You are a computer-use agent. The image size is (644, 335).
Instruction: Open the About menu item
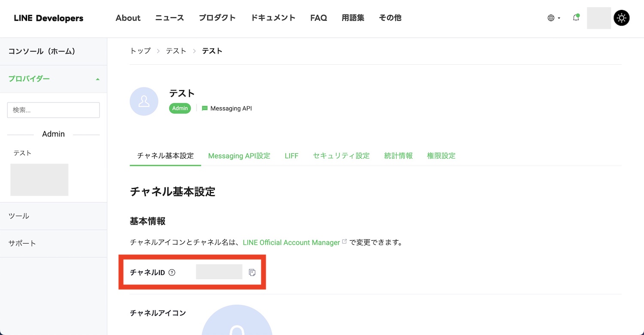click(x=128, y=18)
